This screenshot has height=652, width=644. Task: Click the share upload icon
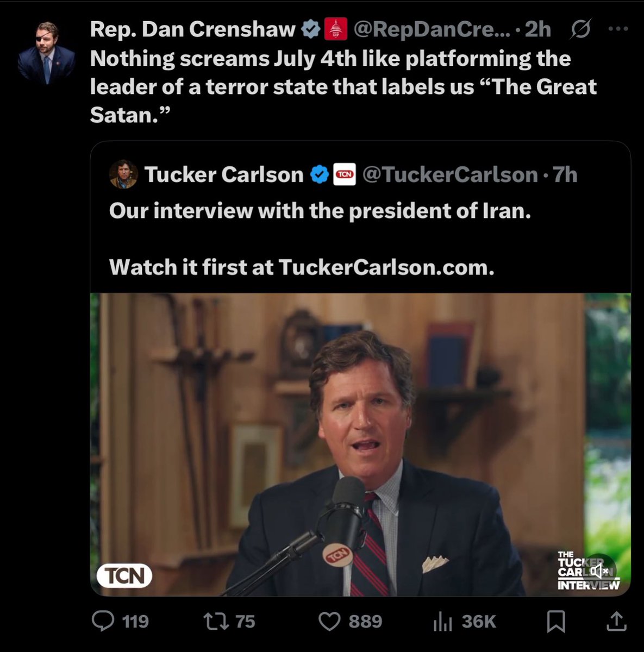point(615,620)
